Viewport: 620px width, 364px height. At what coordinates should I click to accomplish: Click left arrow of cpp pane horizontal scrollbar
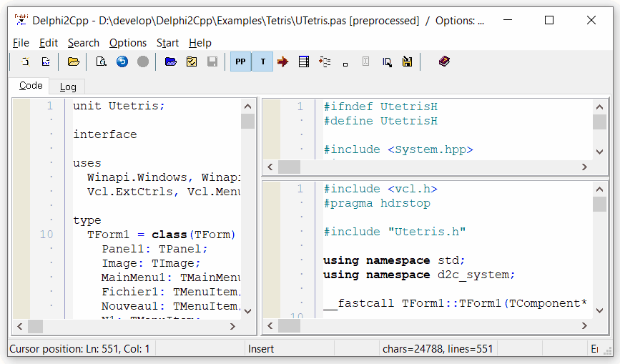click(270, 325)
